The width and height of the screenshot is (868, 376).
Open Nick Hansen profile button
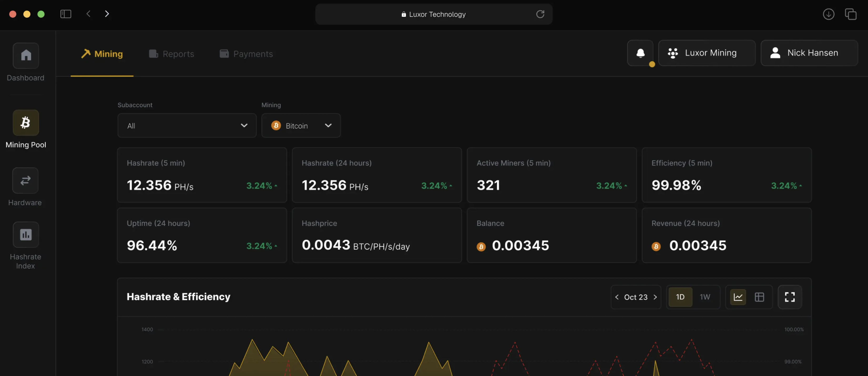[809, 53]
